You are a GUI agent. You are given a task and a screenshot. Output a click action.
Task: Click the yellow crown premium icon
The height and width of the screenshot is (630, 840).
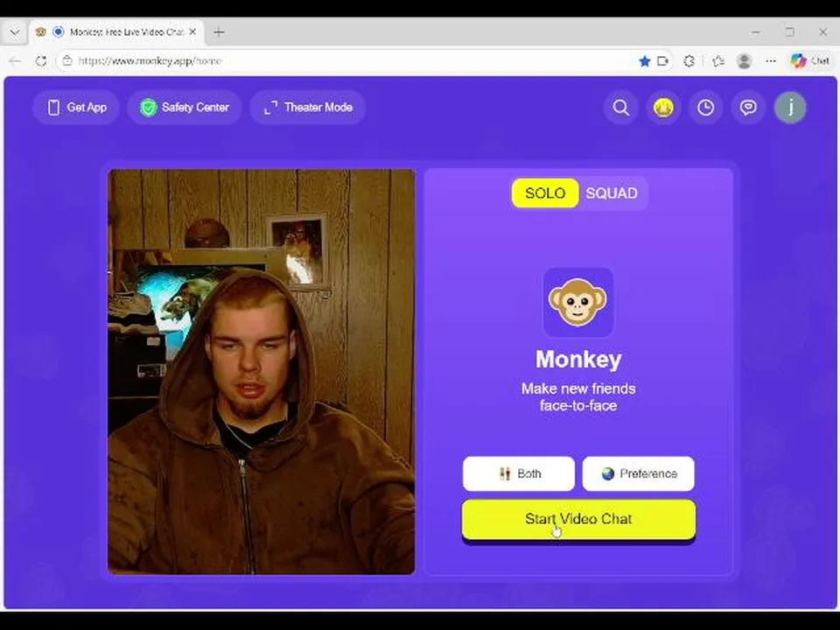tap(663, 108)
